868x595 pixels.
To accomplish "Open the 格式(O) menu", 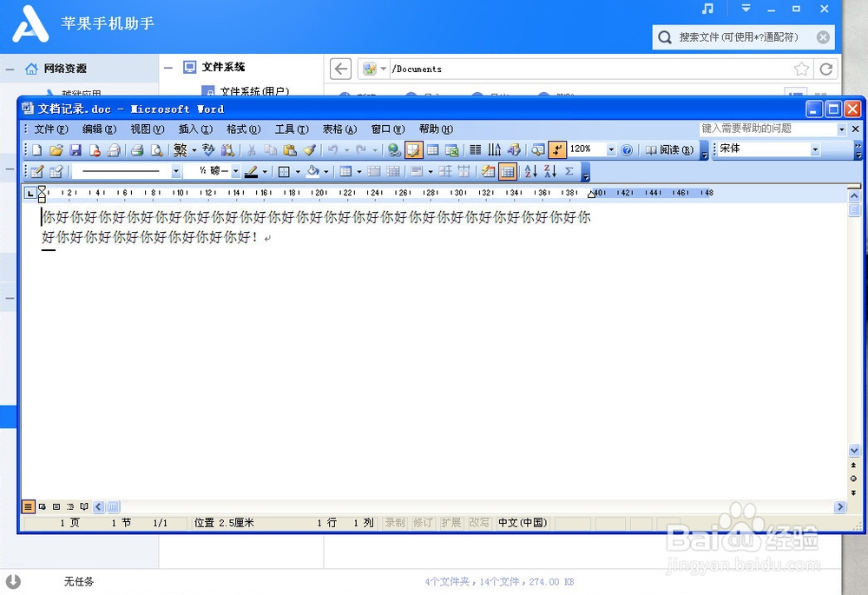I will coord(244,129).
